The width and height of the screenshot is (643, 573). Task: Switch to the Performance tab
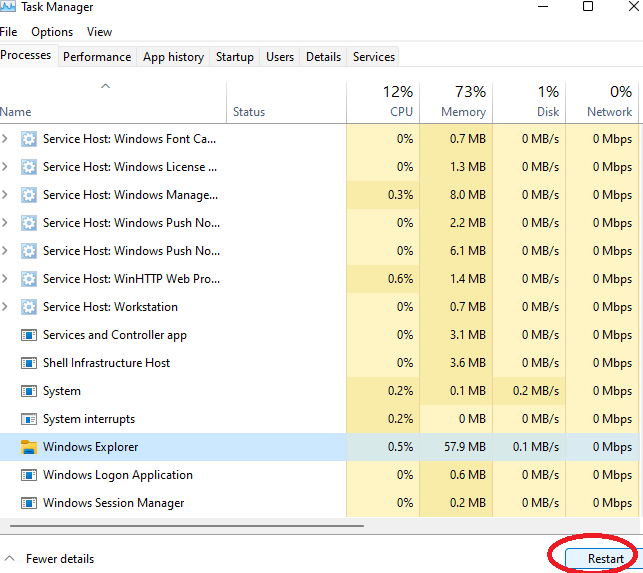[x=97, y=57]
